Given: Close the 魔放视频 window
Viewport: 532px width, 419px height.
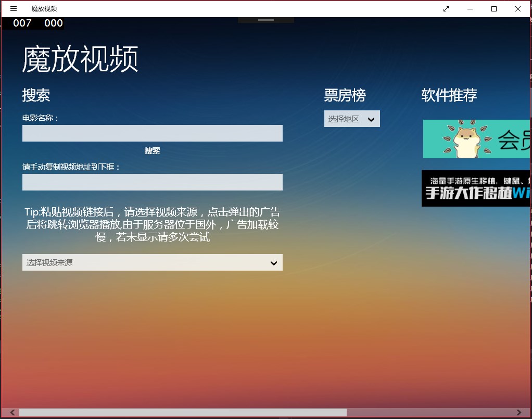Looking at the screenshot, I should tap(518, 9).
